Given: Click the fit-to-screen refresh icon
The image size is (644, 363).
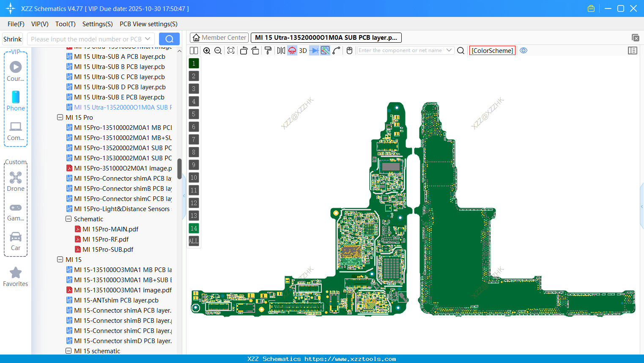Looking at the screenshot, I should coord(230,50).
